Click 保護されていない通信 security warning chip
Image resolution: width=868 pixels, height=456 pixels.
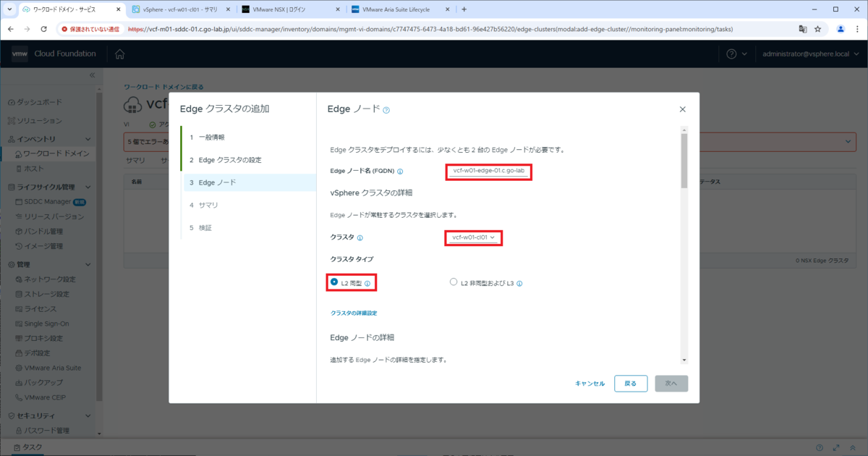point(90,29)
